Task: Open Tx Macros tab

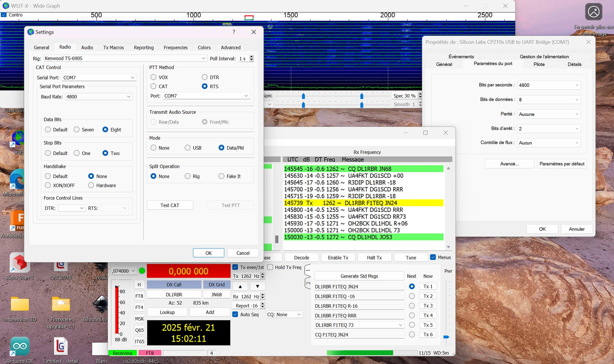Action: point(114,47)
